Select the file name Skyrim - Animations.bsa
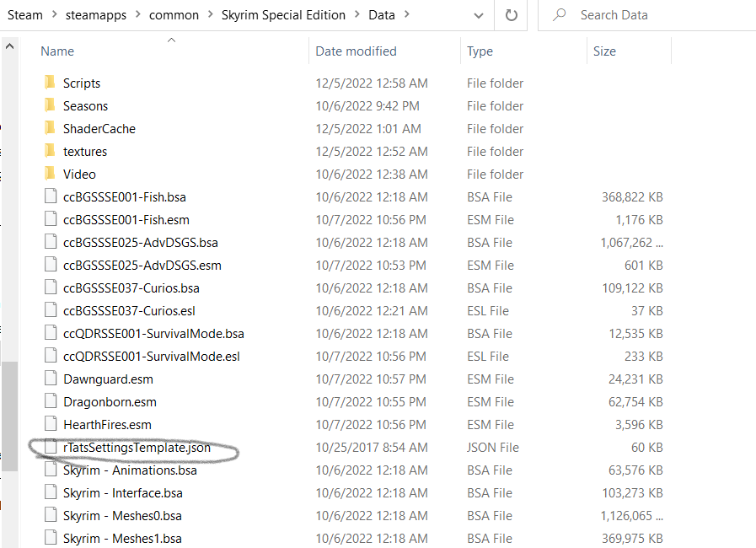The height and width of the screenshot is (548, 756). [x=130, y=470]
